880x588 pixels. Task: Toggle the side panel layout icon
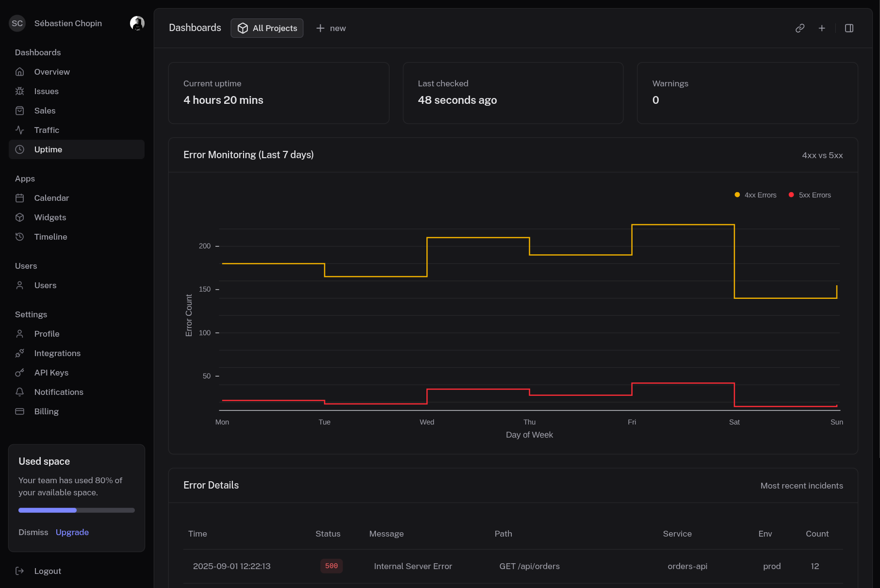click(849, 28)
